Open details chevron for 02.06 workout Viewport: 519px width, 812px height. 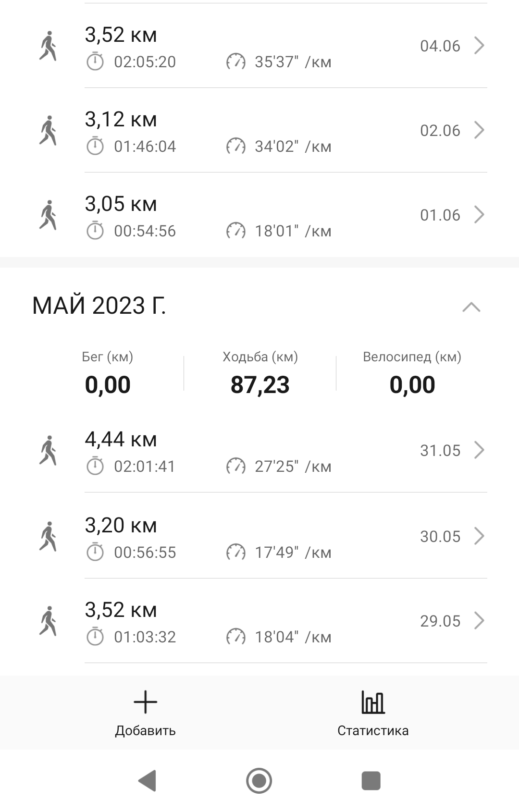tap(479, 130)
